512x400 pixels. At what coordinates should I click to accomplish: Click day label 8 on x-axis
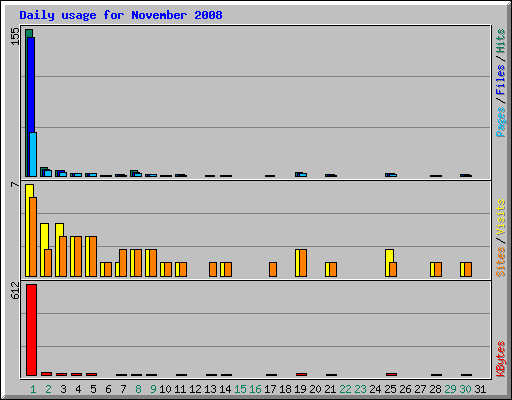click(x=138, y=389)
